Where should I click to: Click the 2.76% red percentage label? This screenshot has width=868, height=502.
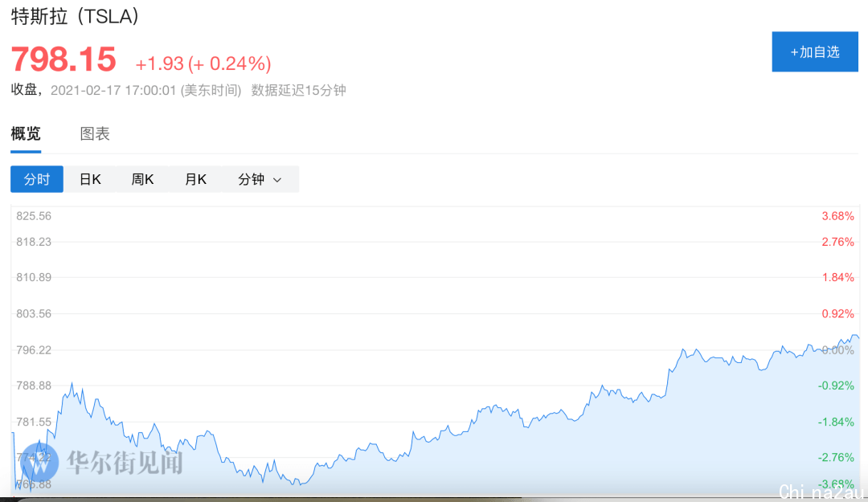837,242
